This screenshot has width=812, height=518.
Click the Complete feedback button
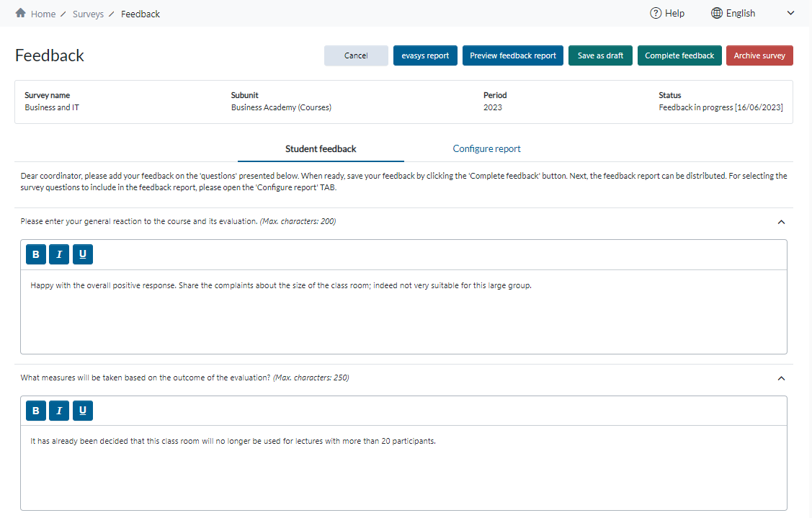click(x=679, y=55)
